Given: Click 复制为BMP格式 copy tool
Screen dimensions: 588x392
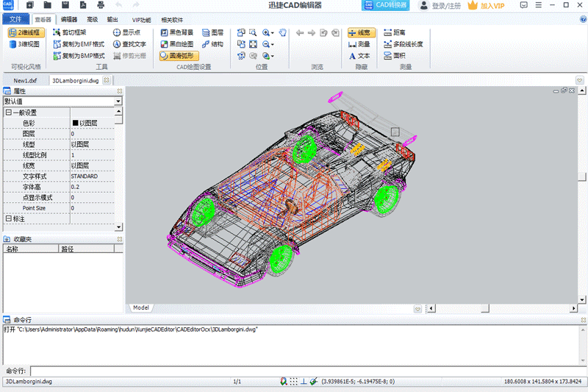Looking at the screenshot, I should (79, 56).
